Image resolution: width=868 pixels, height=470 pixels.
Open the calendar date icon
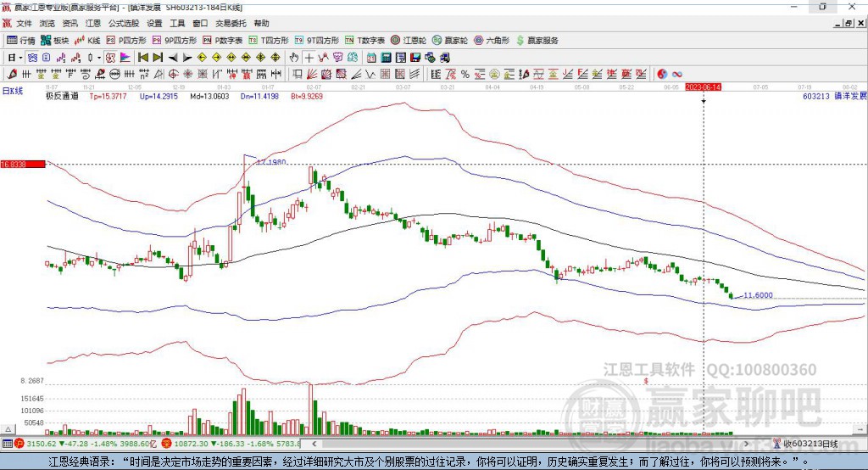[x=371, y=58]
